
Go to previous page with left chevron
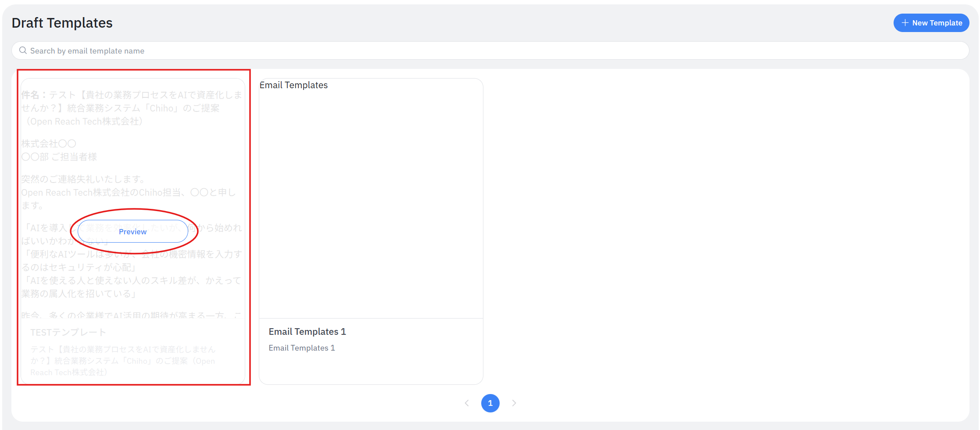coord(467,403)
